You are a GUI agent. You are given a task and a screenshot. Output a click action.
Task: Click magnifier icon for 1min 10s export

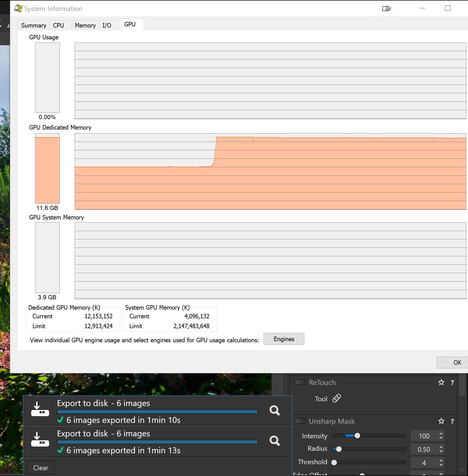pos(274,411)
